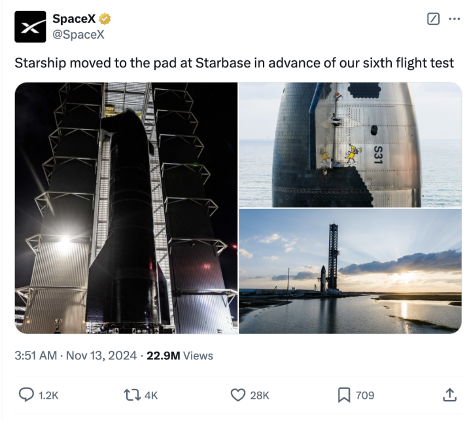
Task: Click the repost arrows icon
Action: pos(133,395)
